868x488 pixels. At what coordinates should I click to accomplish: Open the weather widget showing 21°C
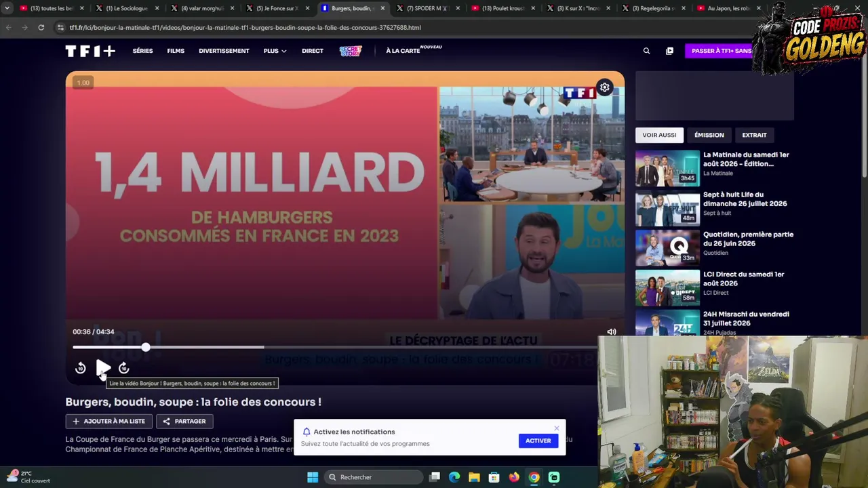(x=27, y=476)
